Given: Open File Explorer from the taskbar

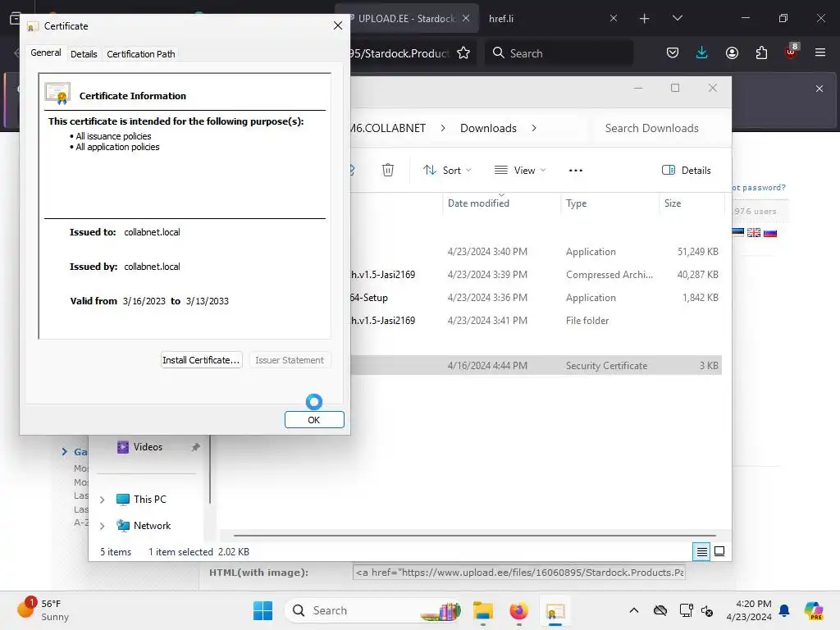Looking at the screenshot, I should [x=482, y=610].
